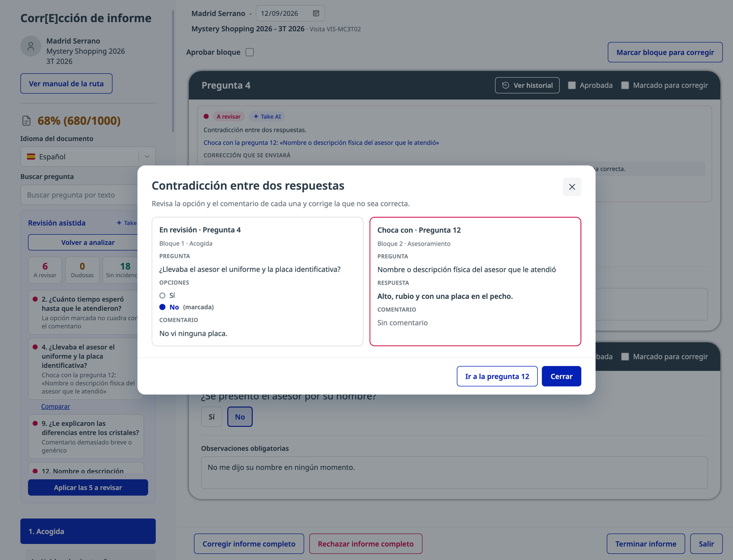Open the 1. Acogida block section
Screen dimensions: 733x560
coord(88,531)
